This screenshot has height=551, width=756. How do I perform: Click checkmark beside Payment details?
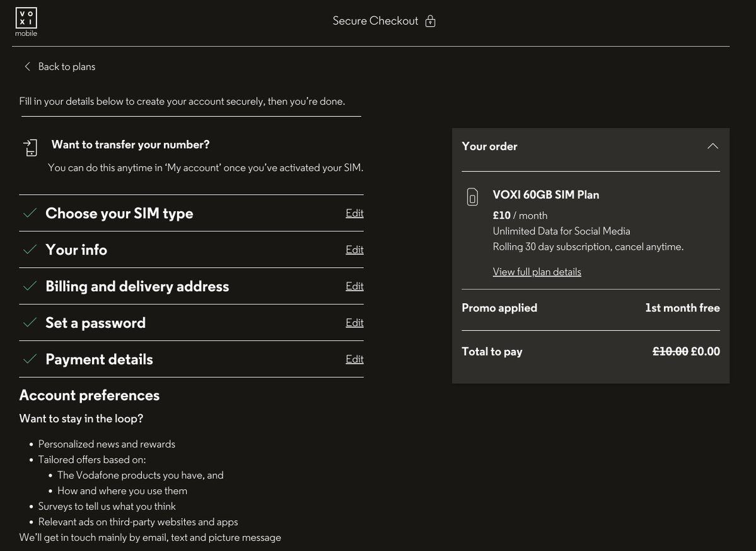[30, 359]
